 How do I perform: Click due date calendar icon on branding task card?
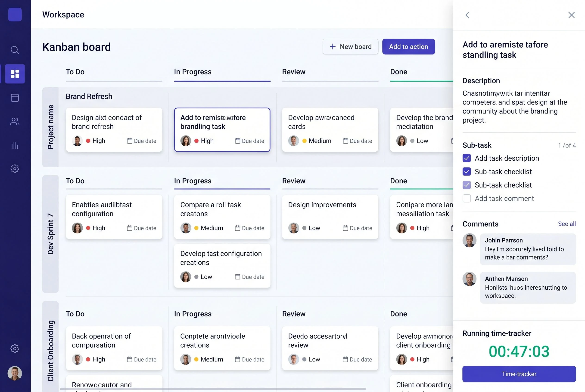tap(237, 141)
